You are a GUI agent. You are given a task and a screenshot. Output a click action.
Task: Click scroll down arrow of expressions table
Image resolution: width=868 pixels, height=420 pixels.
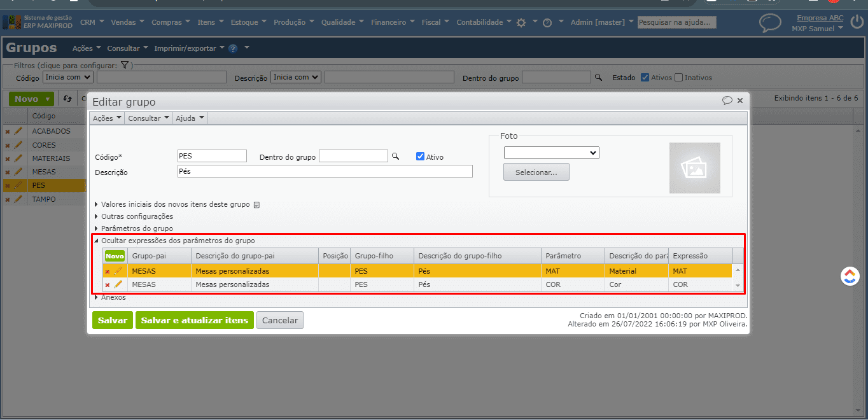click(738, 286)
